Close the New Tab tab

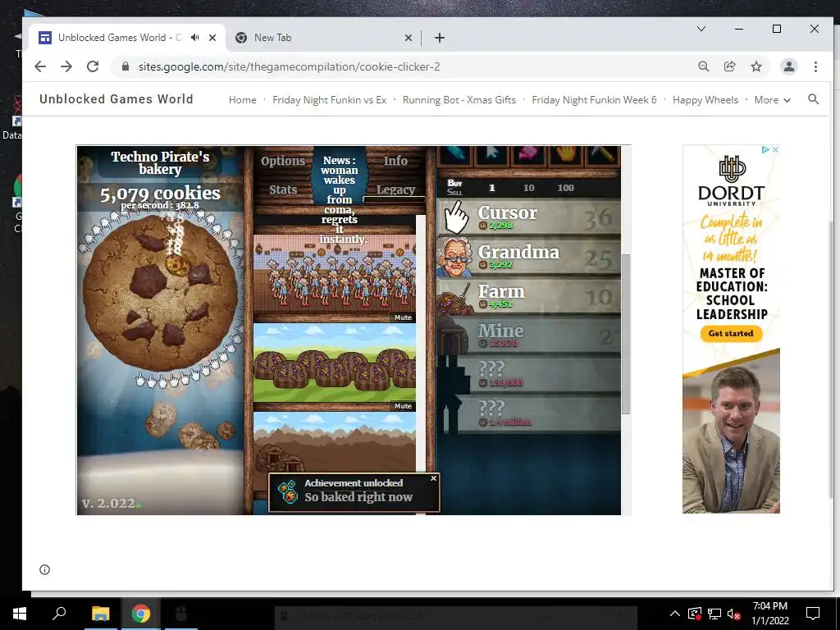tap(409, 38)
